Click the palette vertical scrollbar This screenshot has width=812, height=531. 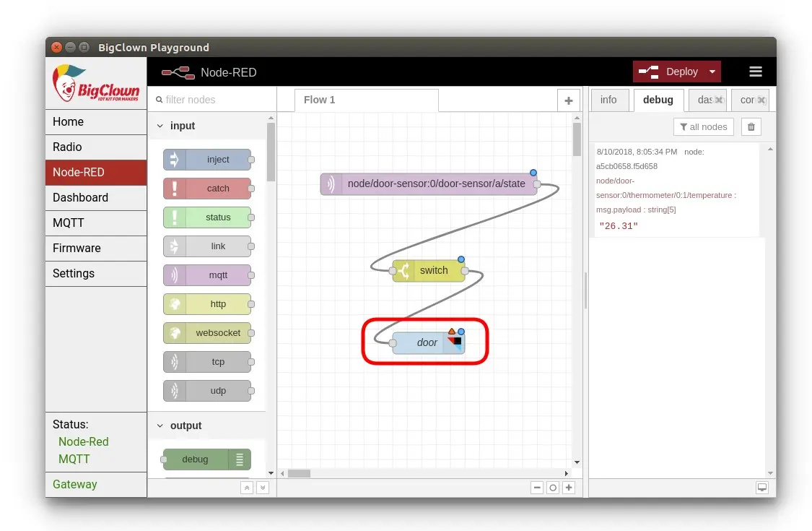point(271,152)
